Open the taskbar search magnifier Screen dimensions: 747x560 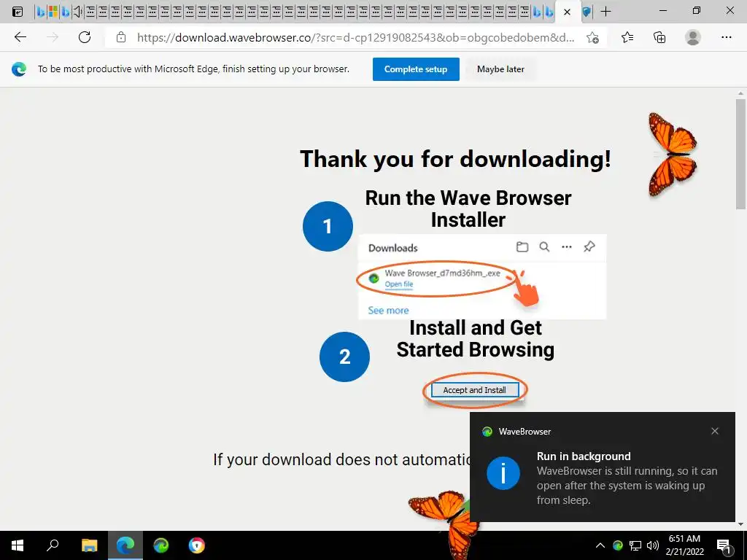click(x=53, y=545)
